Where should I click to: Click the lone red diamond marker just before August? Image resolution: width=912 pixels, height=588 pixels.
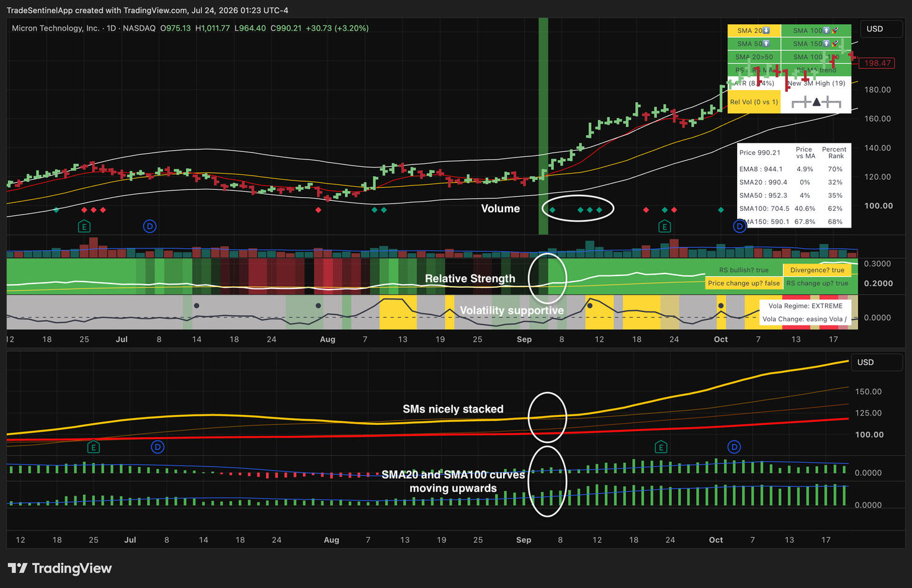[318, 210]
